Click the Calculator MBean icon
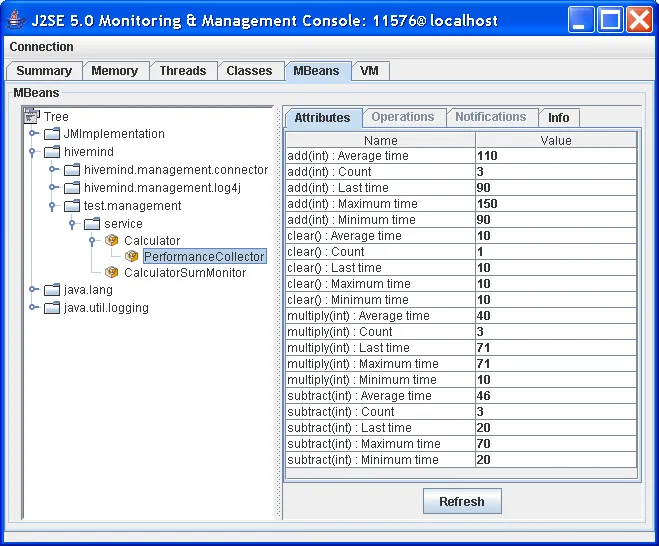Screen dimensions: 659x546 click(111, 240)
